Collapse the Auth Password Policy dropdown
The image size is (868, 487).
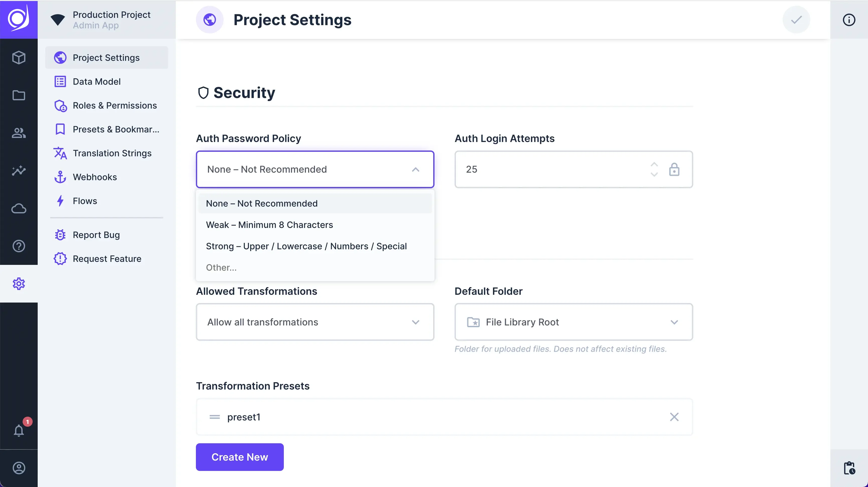[416, 170]
